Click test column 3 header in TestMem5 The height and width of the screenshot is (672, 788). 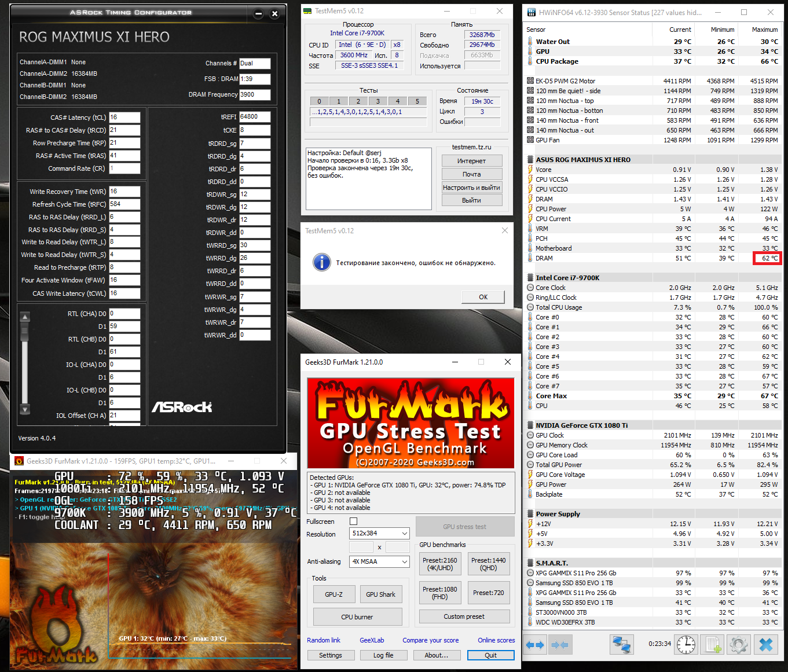378,101
